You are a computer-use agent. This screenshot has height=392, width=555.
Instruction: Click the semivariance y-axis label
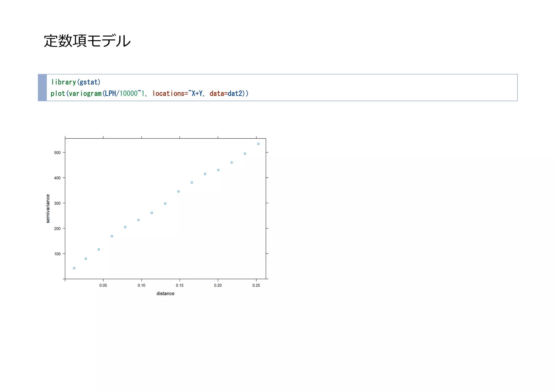(48, 209)
